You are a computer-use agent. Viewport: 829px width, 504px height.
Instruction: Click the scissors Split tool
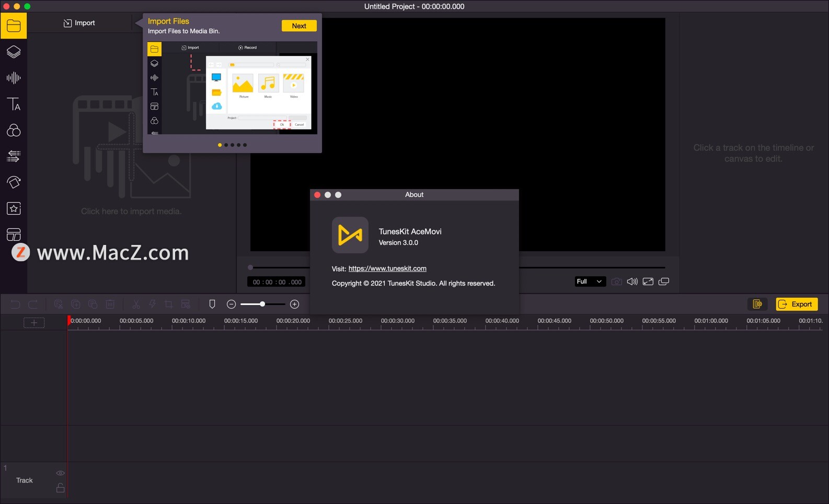(136, 304)
